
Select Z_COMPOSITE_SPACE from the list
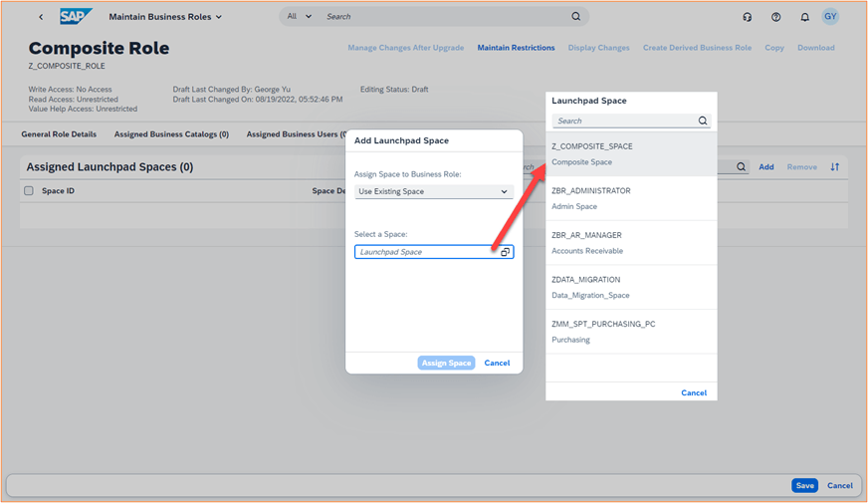631,154
